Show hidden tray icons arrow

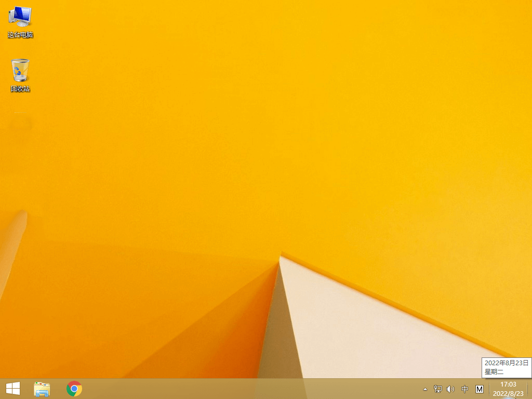point(425,389)
